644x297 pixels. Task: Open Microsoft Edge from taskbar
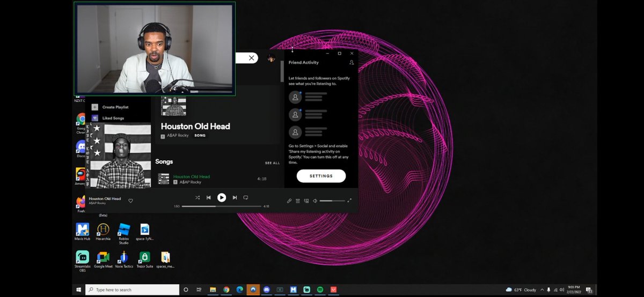click(x=240, y=289)
